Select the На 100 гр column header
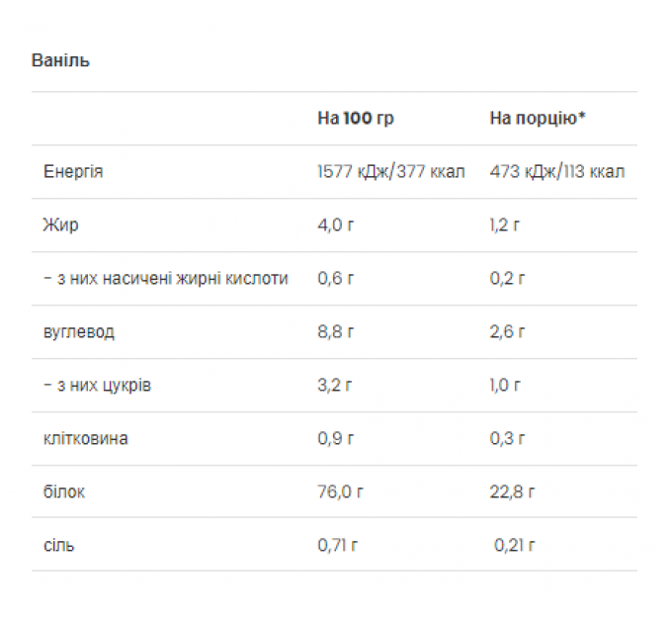Screen dimensions: 672x623 pos(356,119)
